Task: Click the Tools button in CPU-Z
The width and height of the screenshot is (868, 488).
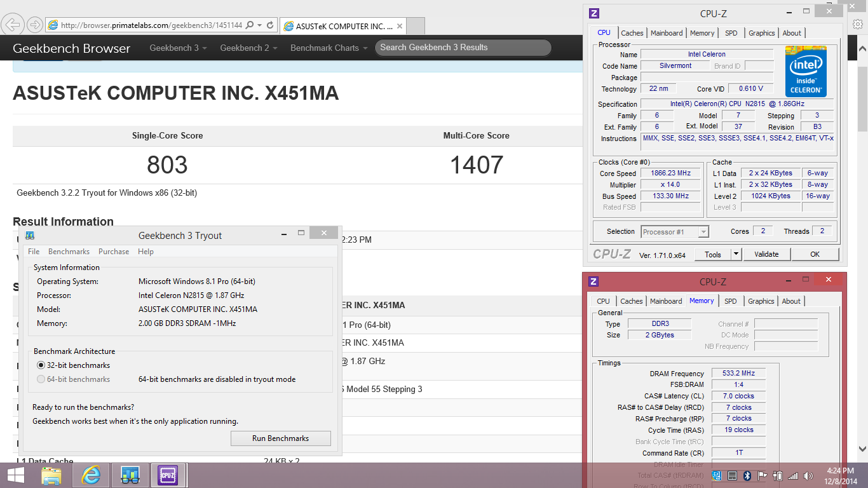Action: pos(713,254)
